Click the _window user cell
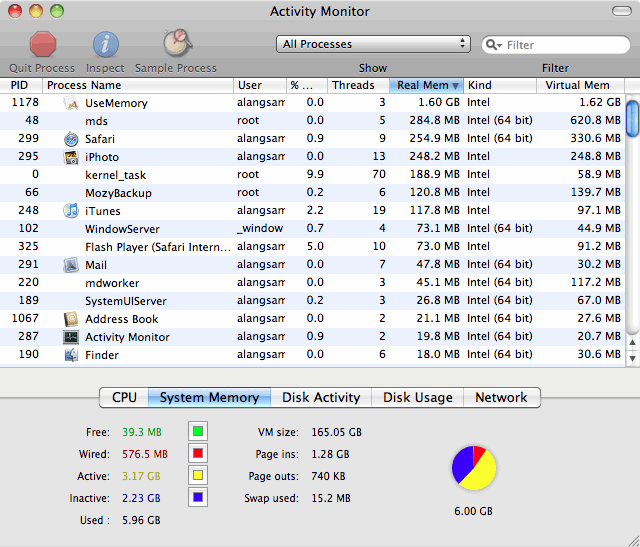The height and width of the screenshot is (547, 640). tap(260, 228)
